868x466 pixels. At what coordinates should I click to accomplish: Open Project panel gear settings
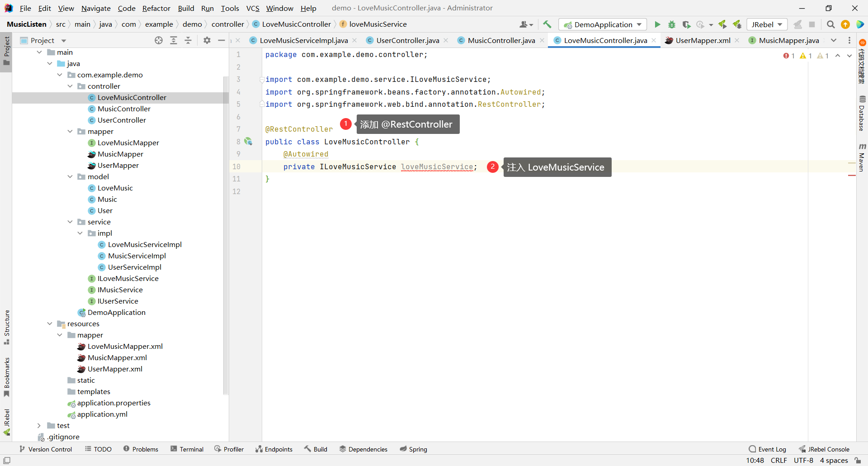click(x=207, y=40)
